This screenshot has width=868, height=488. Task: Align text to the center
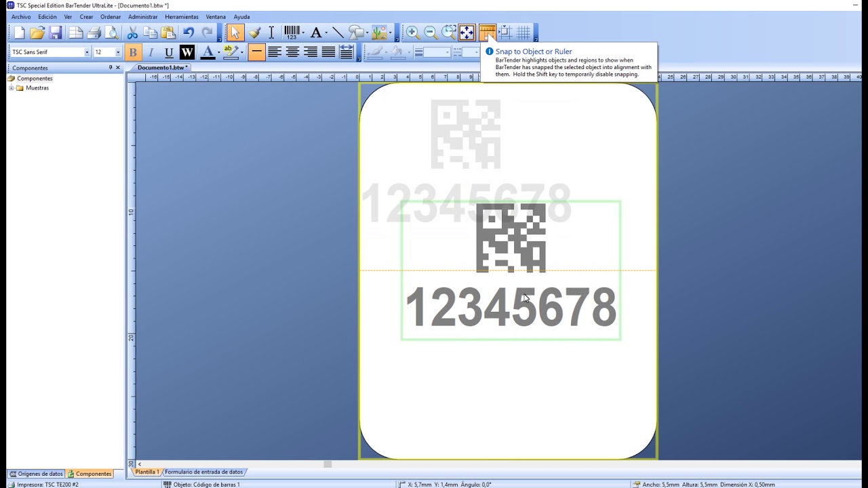coord(292,52)
